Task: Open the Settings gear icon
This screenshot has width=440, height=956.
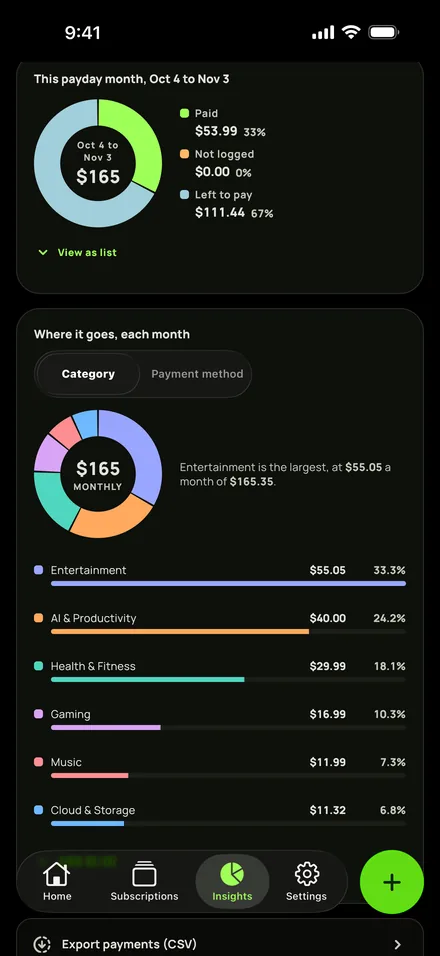Action: tap(307, 874)
